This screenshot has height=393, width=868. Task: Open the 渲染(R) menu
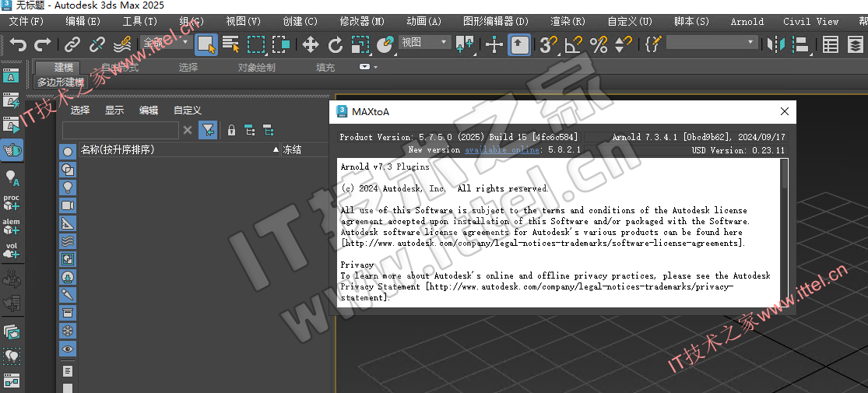click(x=568, y=22)
